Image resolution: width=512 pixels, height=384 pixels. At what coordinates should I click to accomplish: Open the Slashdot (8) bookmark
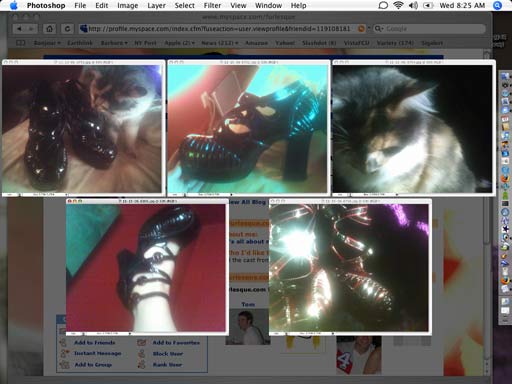319,43
